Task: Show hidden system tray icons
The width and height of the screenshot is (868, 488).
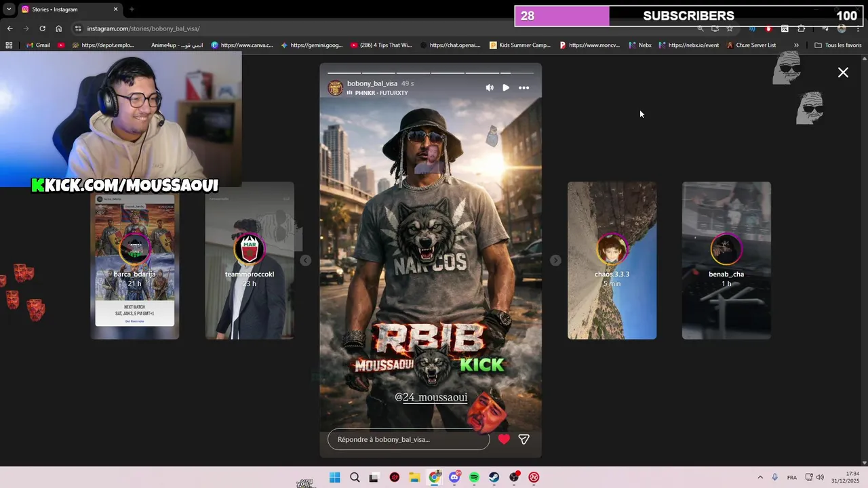Action: point(760,477)
